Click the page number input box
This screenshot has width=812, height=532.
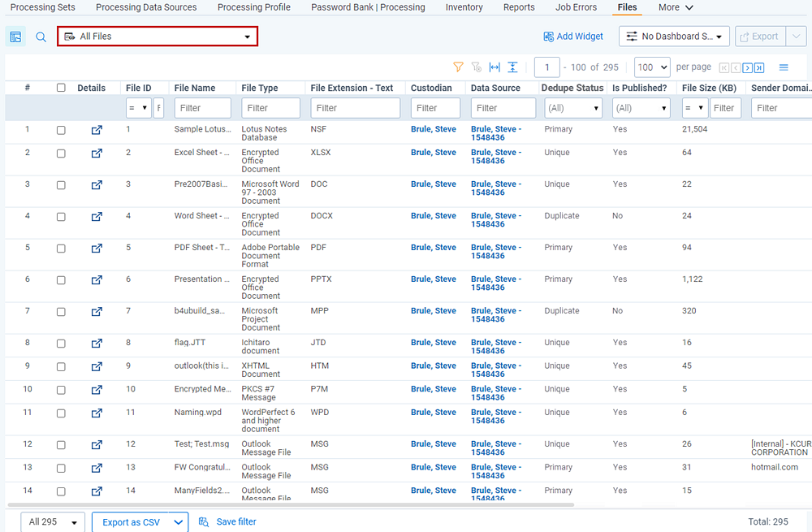click(x=546, y=67)
